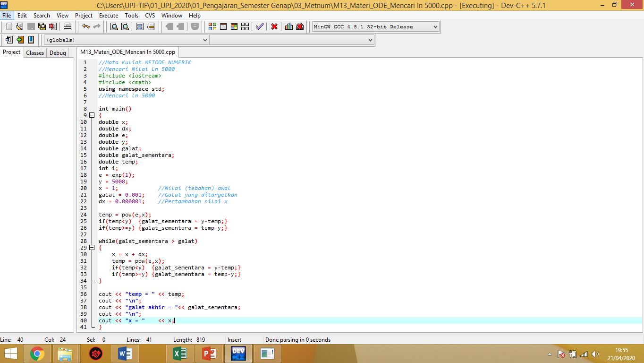The image size is (644, 363).
Task: Open Microsoft Word from the taskbar
Action: tap(125, 353)
